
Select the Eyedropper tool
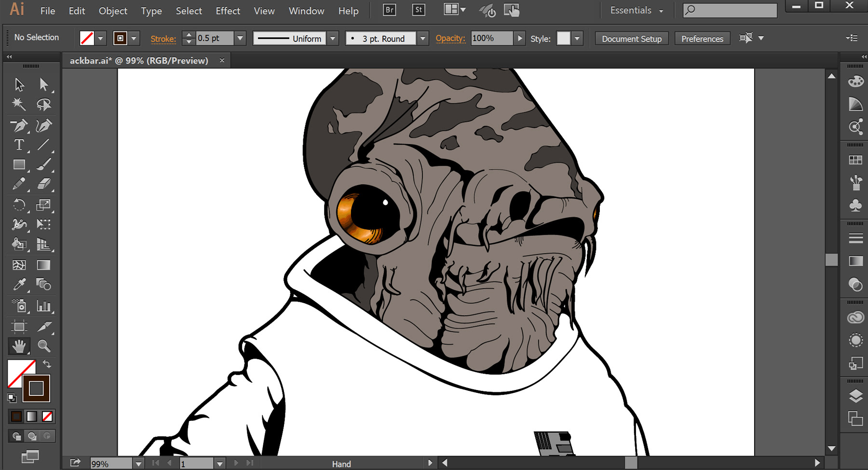19,284
